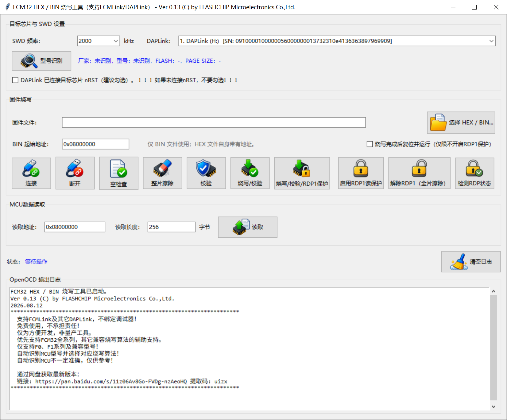507x420 pixels.
Task: Click the log line '2026.08.12'
Action: tap(27, 305)
